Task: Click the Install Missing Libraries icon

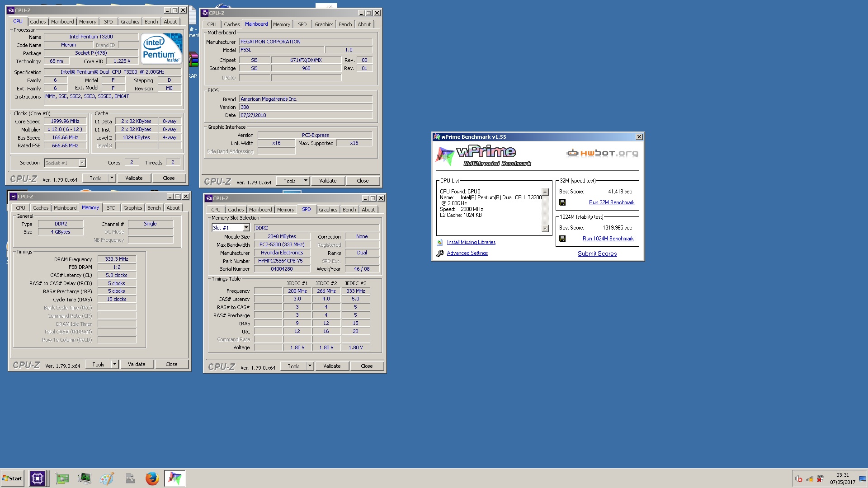Action: (439, 243)
